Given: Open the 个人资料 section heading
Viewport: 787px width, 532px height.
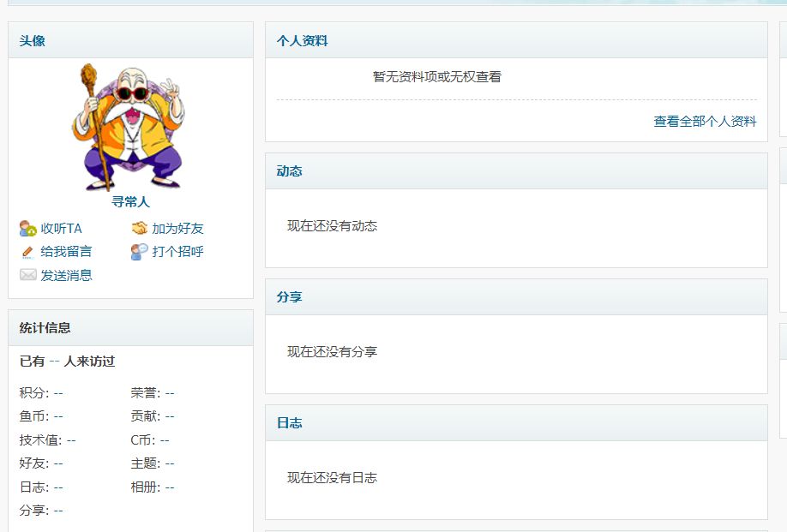Looking at the screenshot, I should coord(302,41).
